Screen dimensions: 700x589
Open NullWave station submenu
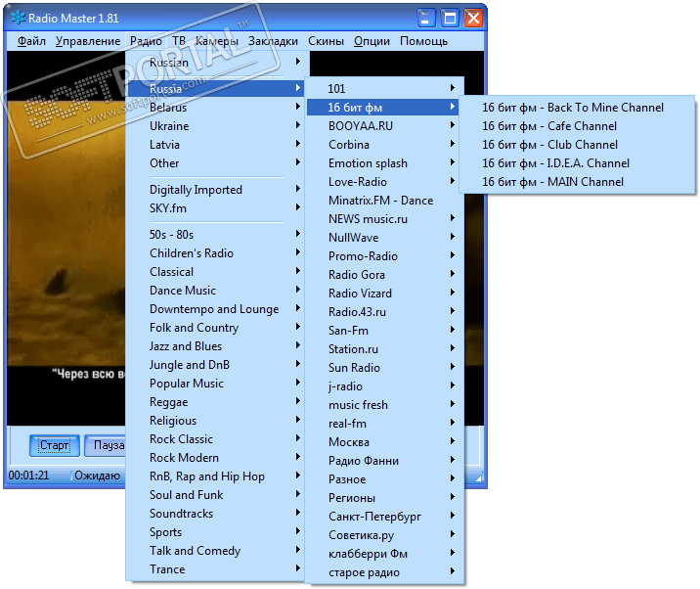click(385, 238)
